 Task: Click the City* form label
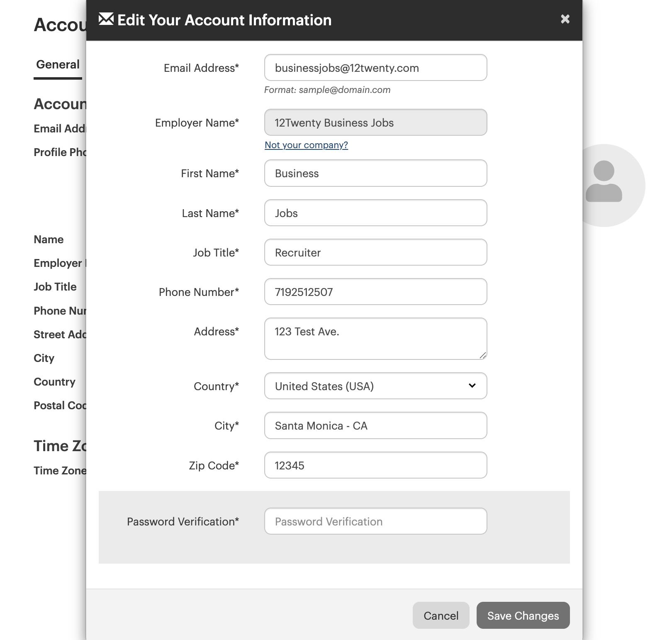[x=226, y=425]
